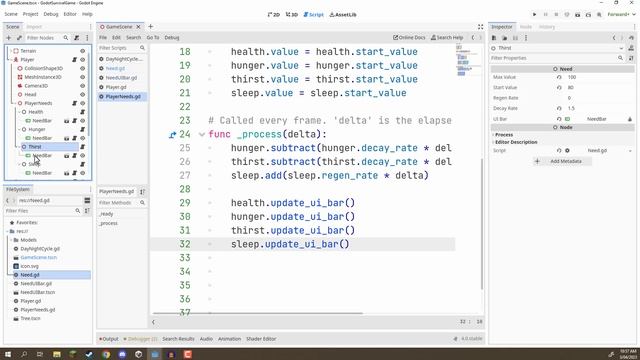Open the script icon on Health node
The width and height of the screenshot is (640, 360).
82,112
